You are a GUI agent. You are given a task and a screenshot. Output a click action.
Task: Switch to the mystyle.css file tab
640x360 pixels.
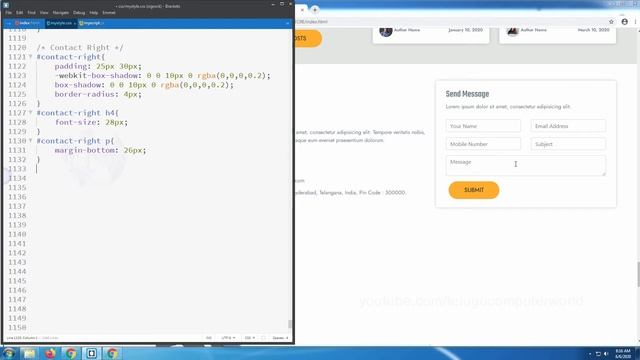(60, 23)
